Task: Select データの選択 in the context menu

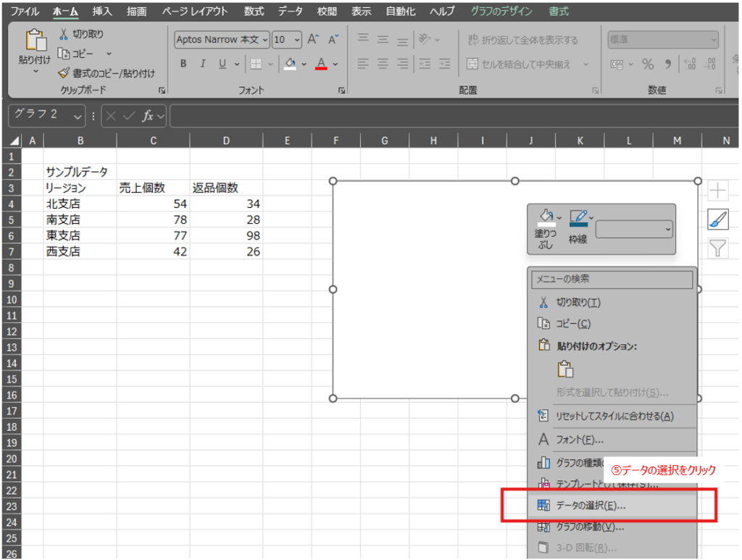Action: pyautogui.click(x=591, y=506)
